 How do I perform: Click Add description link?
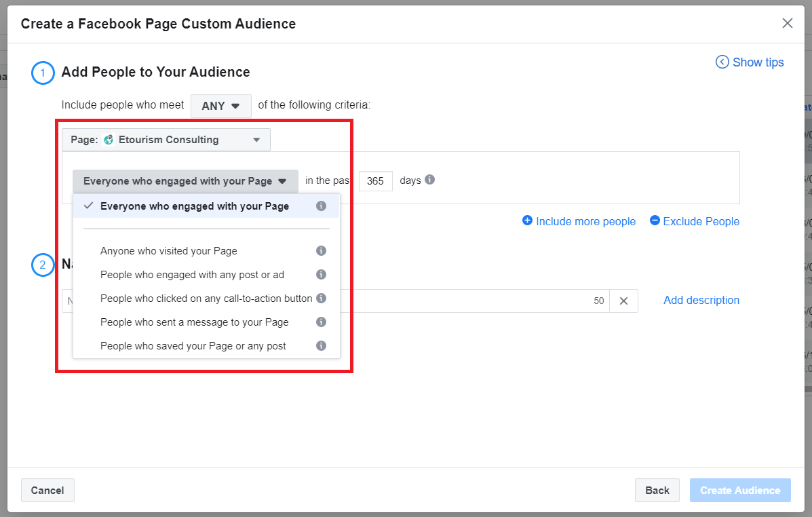click(x=701, y=301)
